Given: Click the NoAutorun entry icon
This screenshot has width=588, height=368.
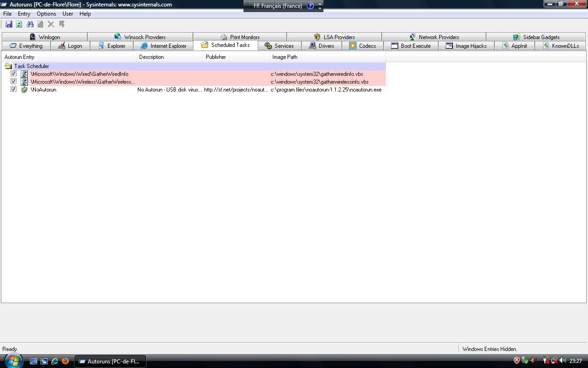Looking at the screenshot, I should pos(24,90).
